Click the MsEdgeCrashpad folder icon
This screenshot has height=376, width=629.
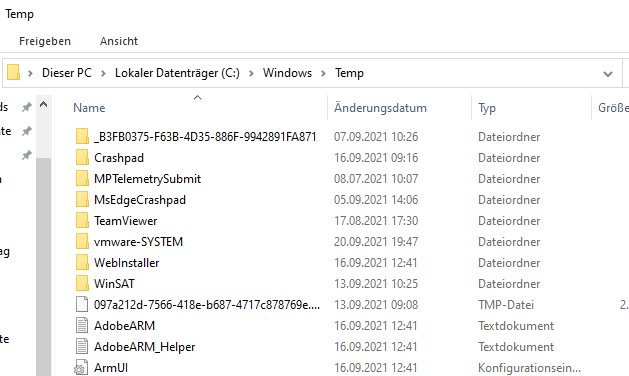[82, 199]
